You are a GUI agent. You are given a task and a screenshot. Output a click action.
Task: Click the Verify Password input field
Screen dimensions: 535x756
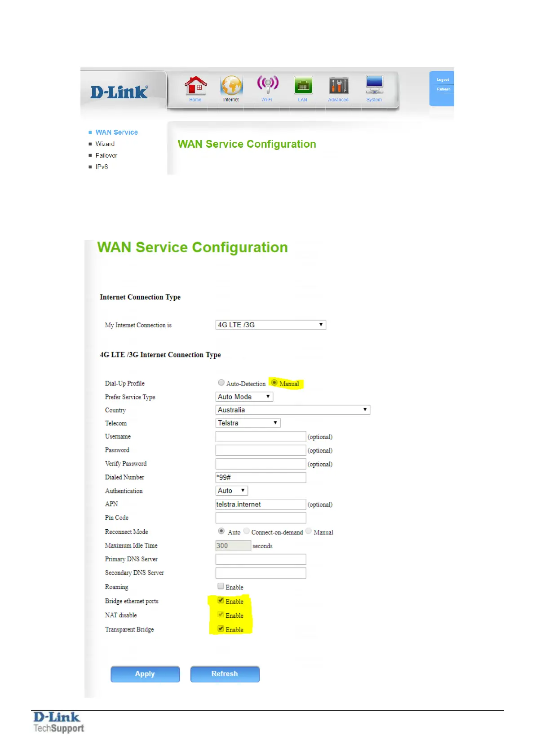(261, 464)
